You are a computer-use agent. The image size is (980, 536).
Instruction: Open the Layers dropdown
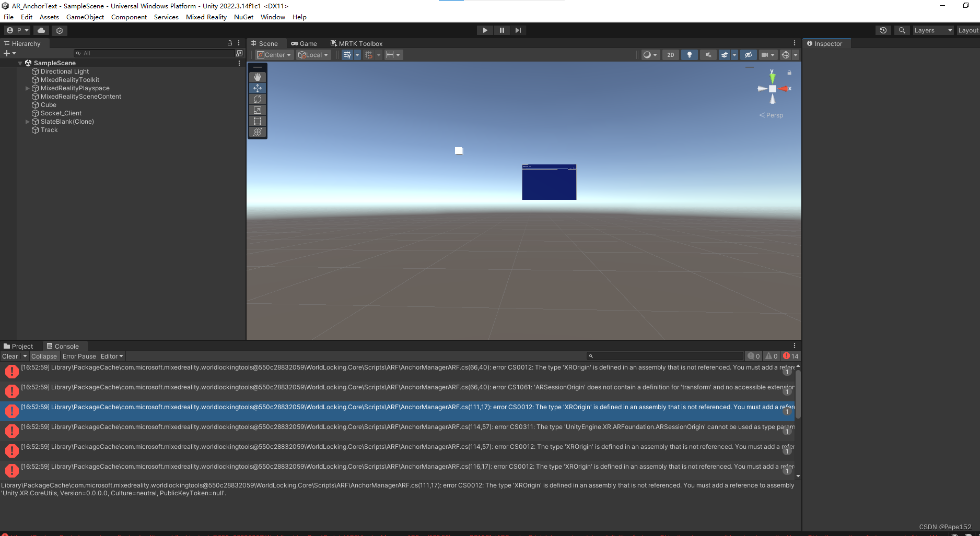point(932,30)
